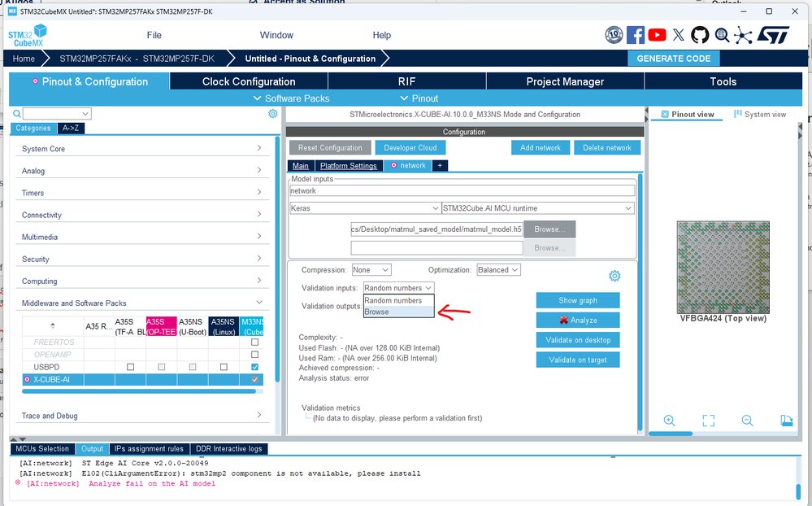Click the network star community icon
The height and width of the screenshot is (506, 812).
tap(743, 35)
